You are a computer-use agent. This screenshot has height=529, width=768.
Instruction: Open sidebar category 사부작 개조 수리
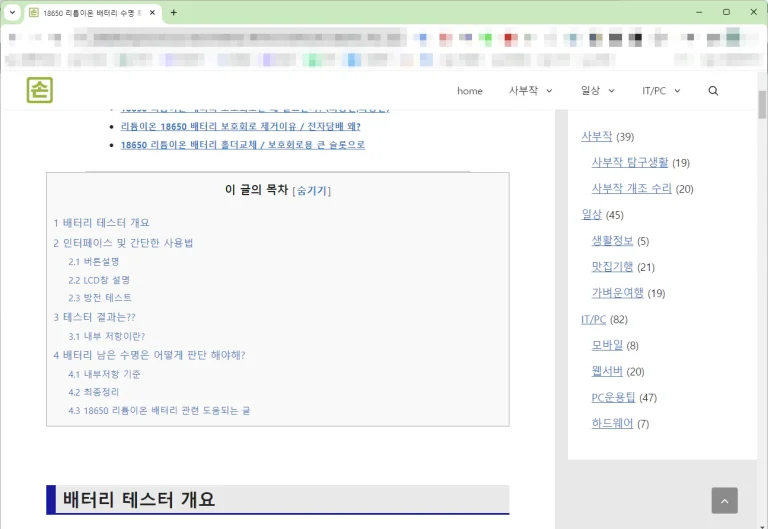click(x=631, y=189)
